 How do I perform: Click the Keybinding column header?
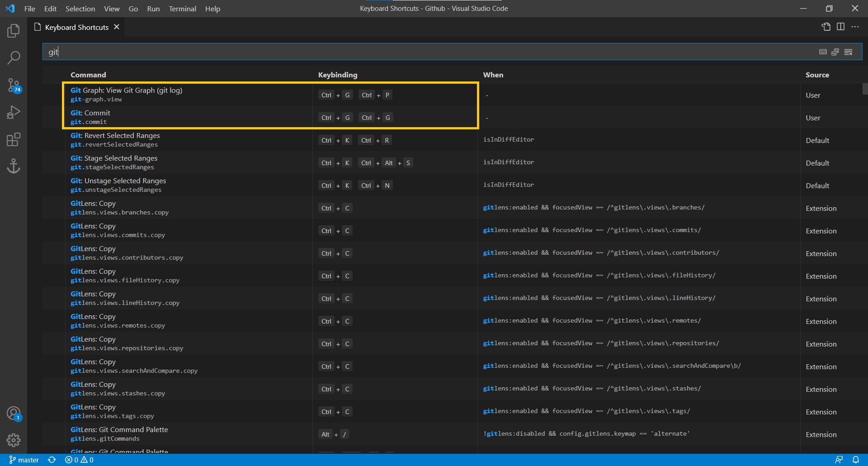[x=338, y=75]
